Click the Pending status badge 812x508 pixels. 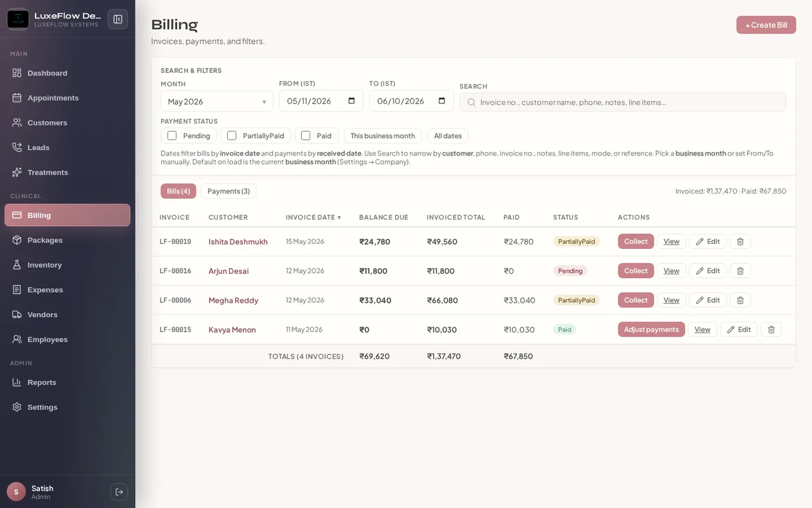[570, 271]
